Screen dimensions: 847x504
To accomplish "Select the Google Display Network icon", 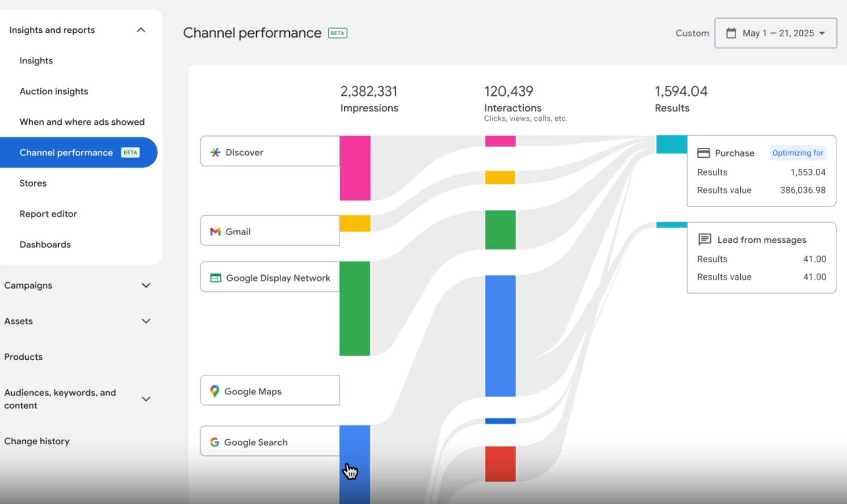I will (x=214, y=277).
